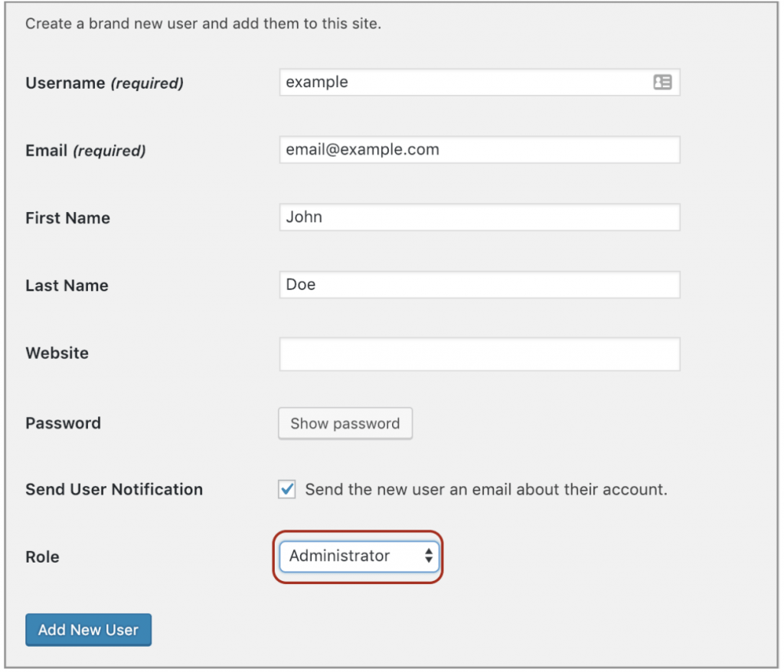
Task: Click the Role label
Action: pos(42,556)
